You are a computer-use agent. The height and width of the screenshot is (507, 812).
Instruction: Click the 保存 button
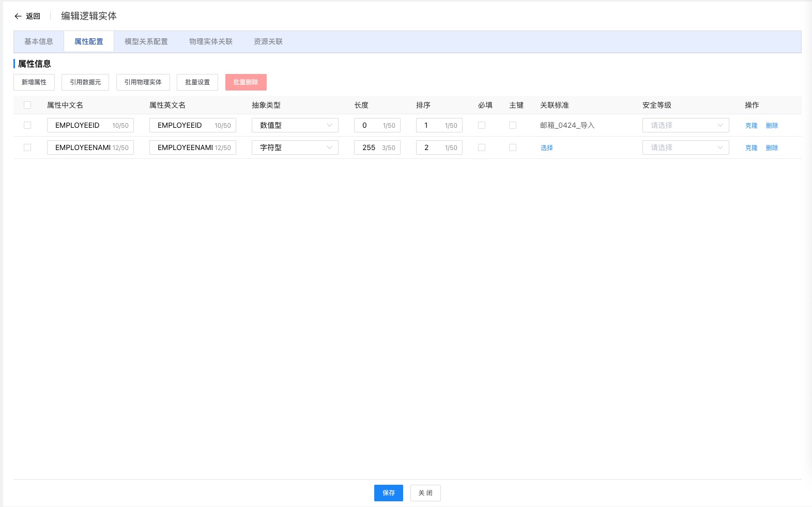[389, 493]
